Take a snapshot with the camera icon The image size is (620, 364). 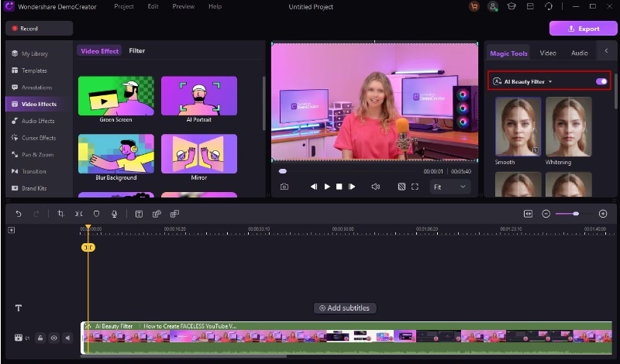pos(284,187)
